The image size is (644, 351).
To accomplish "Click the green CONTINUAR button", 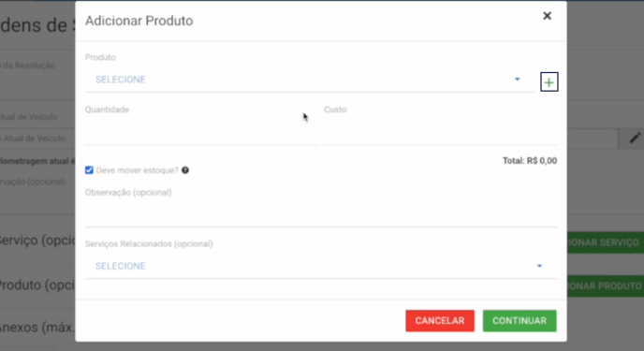I will point(520,321).
